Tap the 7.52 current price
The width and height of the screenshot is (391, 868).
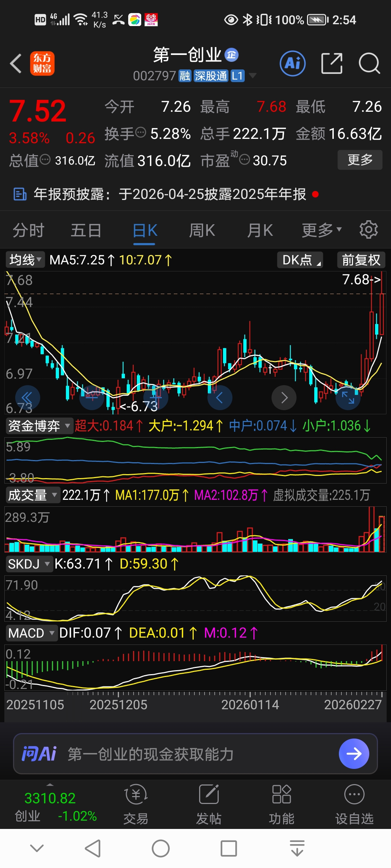coord(38,111)
